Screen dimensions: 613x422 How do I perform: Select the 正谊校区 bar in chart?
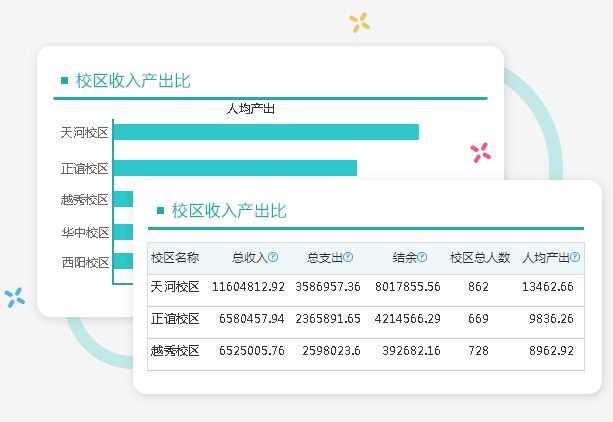[x=235, y=168]
